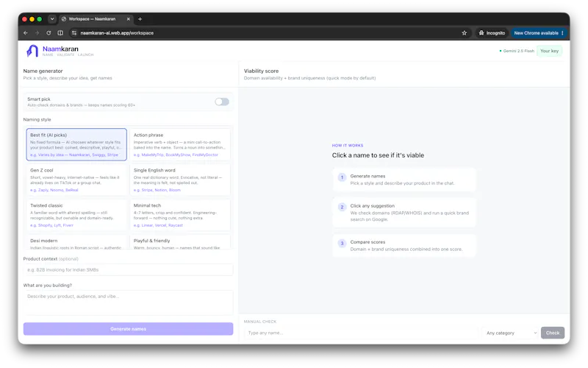
Task: Select Best fit (AI picks) naming style
Action: coord(76,144)
